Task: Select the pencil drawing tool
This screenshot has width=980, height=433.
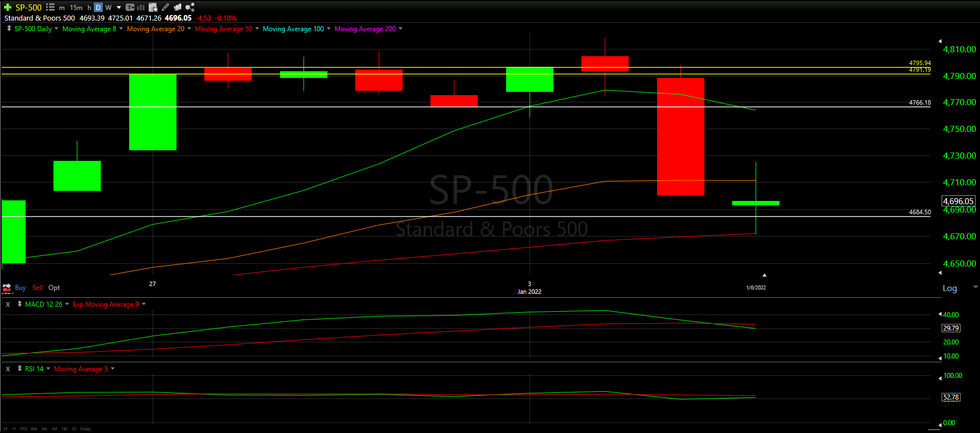Action: point(165,7)
